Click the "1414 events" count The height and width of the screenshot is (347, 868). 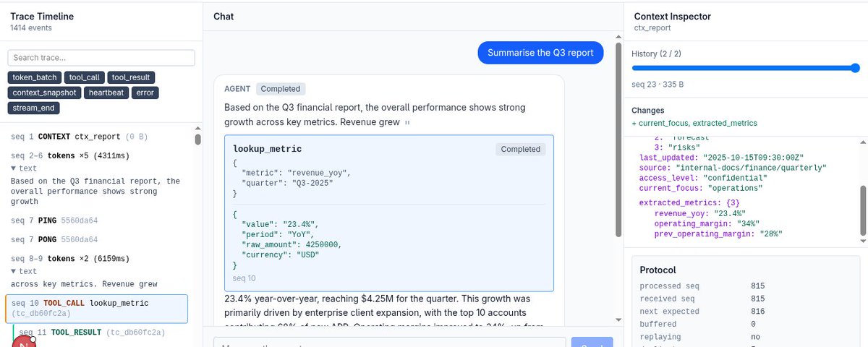pyautogui.click(x=30, y=28)
